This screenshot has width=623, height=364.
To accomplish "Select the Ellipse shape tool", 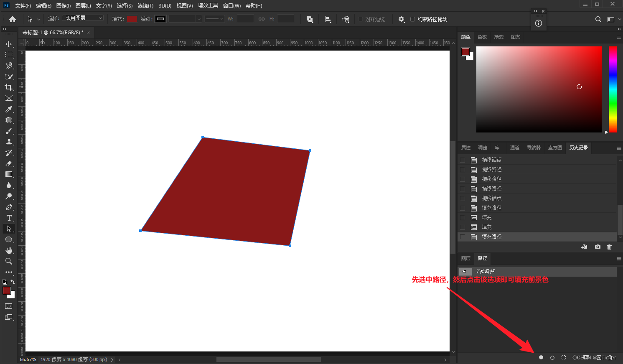I will [x=9, y=239].
